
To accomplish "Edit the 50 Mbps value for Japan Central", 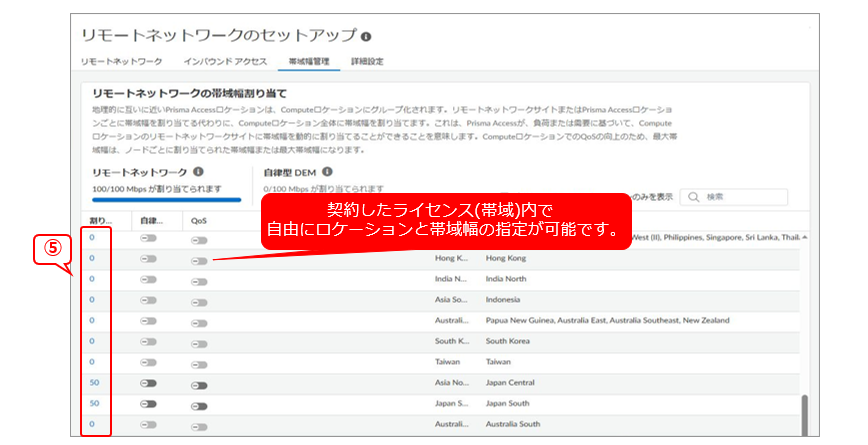I will [94, 382].
